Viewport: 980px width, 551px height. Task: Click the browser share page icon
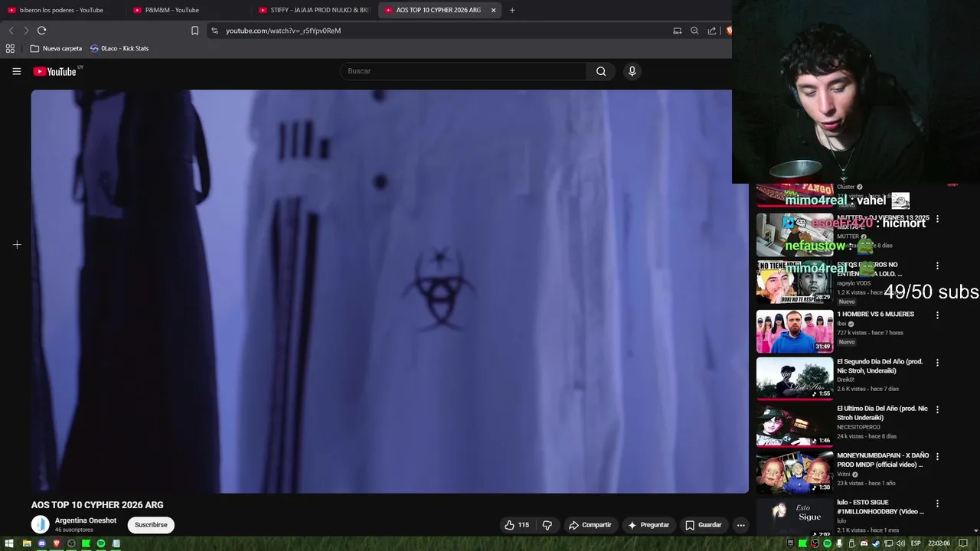[x=712, y=31]
